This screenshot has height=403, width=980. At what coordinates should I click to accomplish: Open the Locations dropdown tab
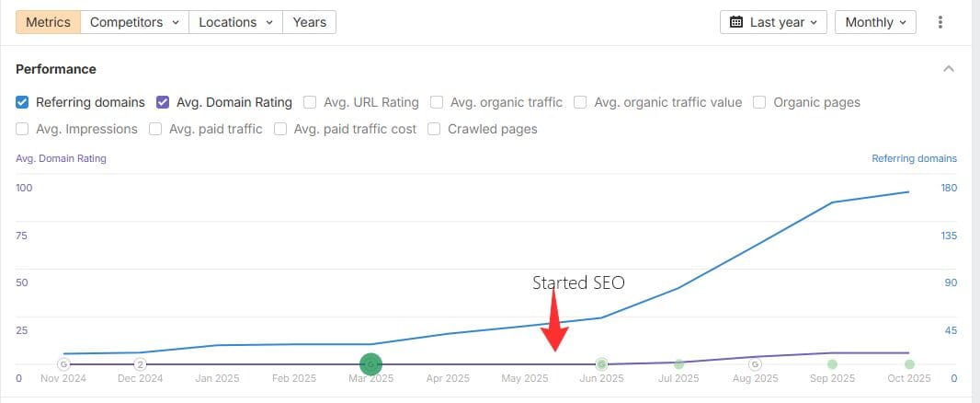tap(235, 22)
